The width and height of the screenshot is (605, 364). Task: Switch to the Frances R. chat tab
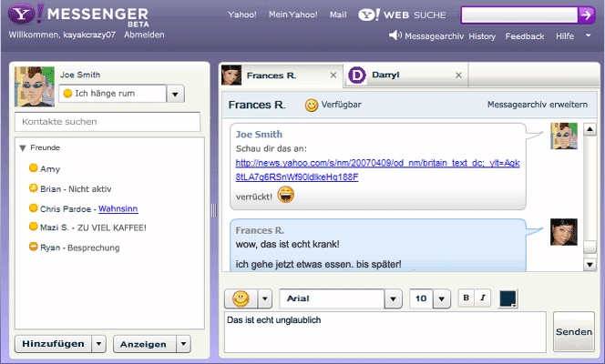282,76
